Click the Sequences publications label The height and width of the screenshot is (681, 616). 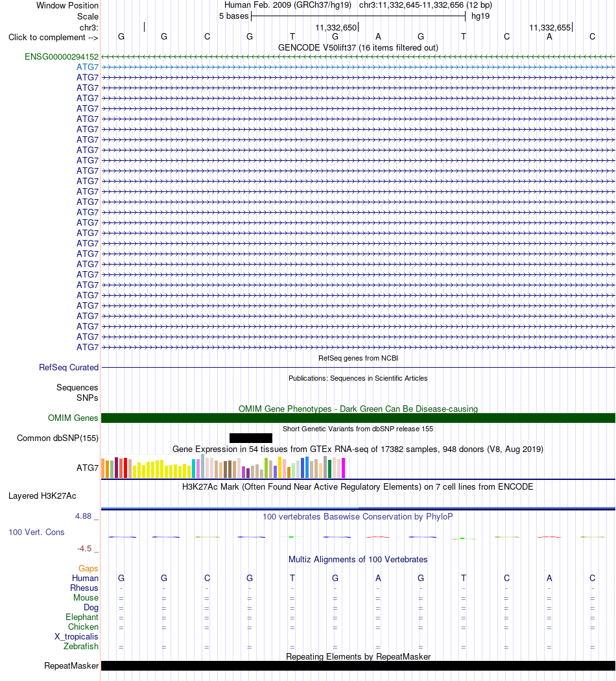[77, 387]
